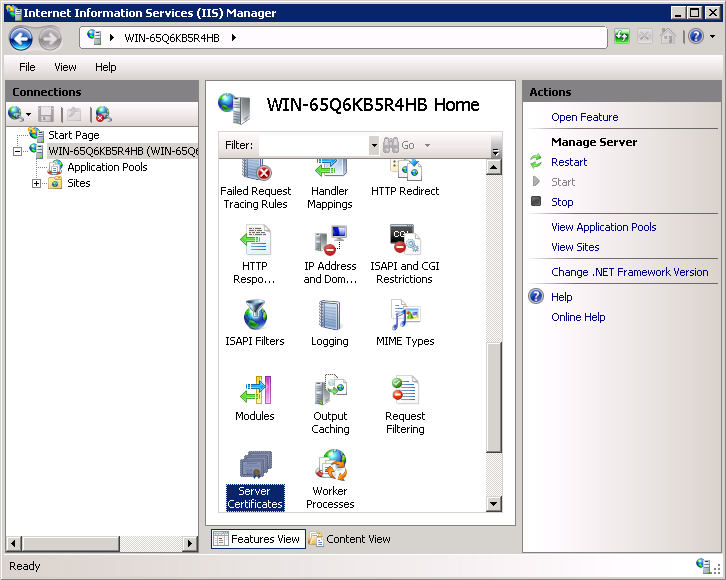Image resolution: width=726 pixels, height=580 pixels.
Task: Click the features list scroll up arrow
Action: pyautogui.click(x=494, y=167)
